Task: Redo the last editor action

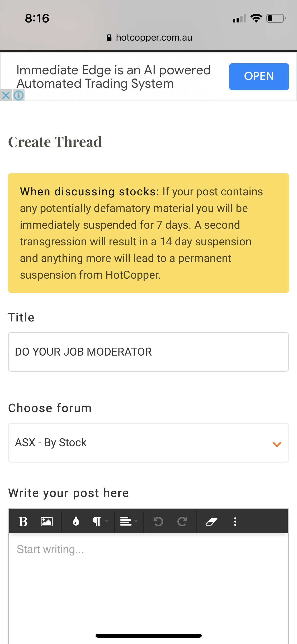Action: point(182,522)
